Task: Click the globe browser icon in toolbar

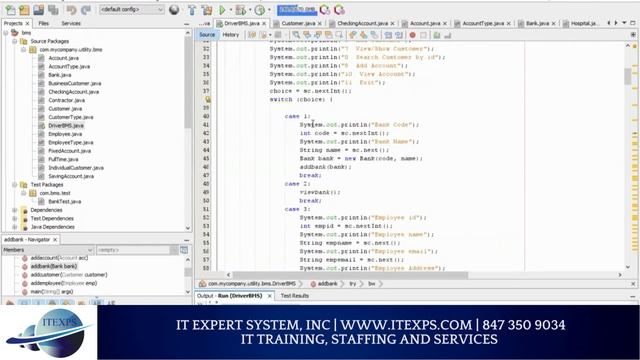Action: [174, 9]
